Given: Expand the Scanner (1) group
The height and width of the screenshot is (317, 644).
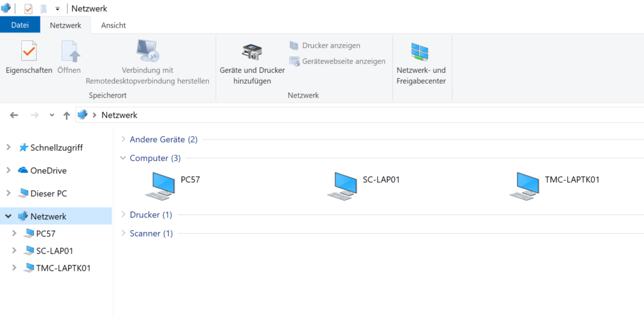Looking at the screenshot, I should [123, 233].
